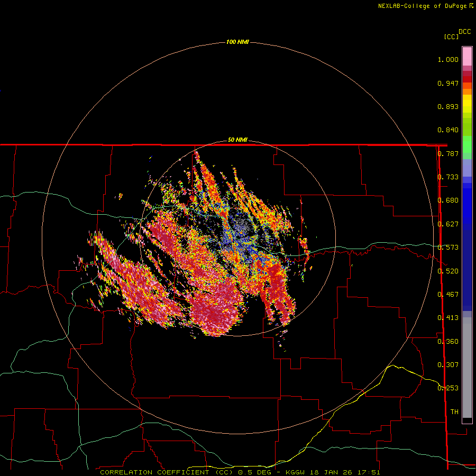Click the 0.253 scale value
The width and height of the screenshot is (476, 476).
click(448, 388)
